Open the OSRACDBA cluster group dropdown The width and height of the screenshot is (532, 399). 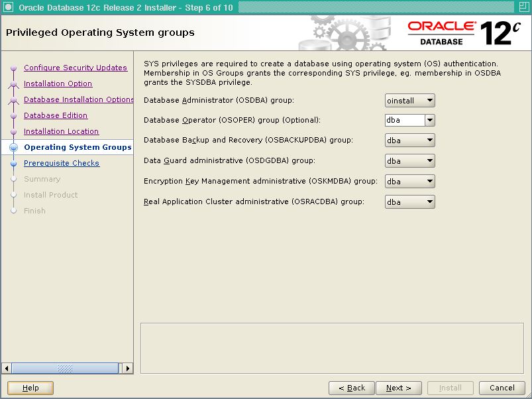coord(409,202)
